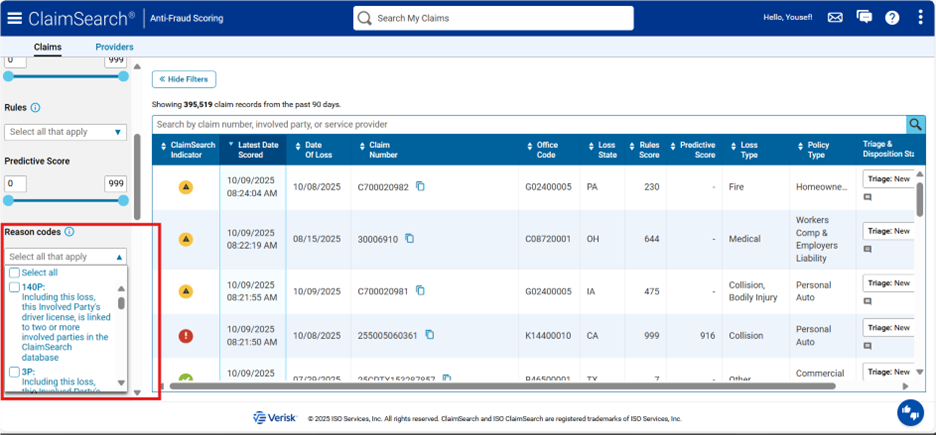Image resolution: width=936 pixels, height=435 pixels.
Task: Open the chat messages icon
Action: pyautogui.click(x=864, y=17)
